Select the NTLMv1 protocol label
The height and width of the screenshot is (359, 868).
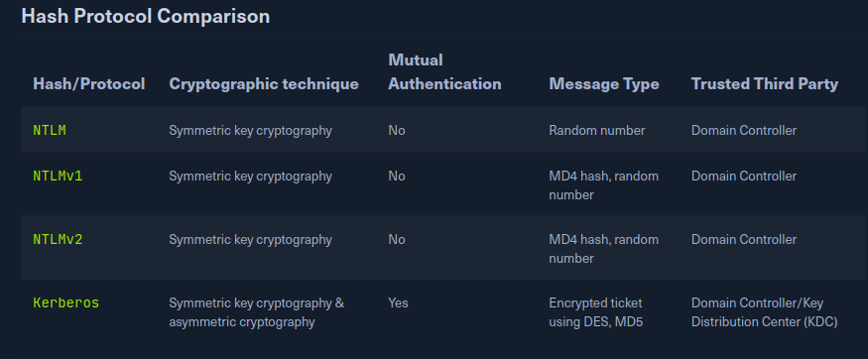point(58,176)
